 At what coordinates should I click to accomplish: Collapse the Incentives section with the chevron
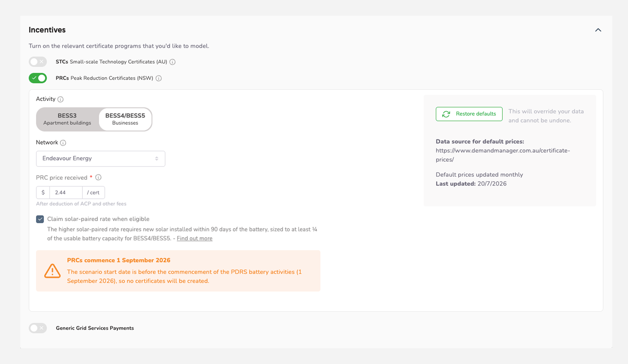point(598,30)
